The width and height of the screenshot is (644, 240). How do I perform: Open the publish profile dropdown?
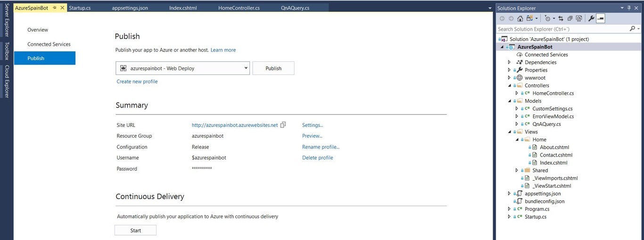246,68
